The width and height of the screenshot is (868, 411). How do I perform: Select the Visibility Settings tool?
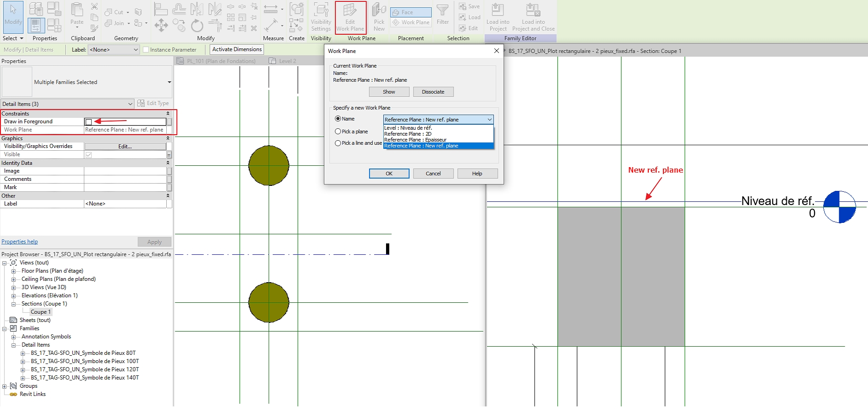(321, 17)
